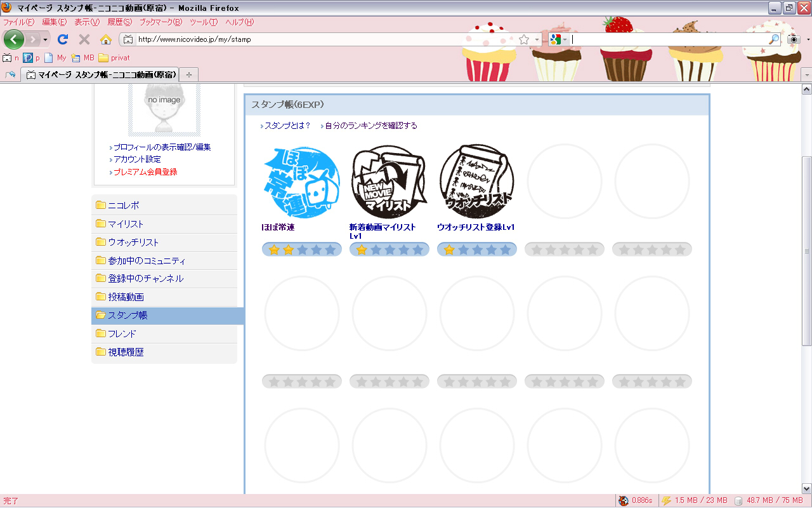
Task: Open 投稿動画 in the sidebar
Action: (164, 297)
